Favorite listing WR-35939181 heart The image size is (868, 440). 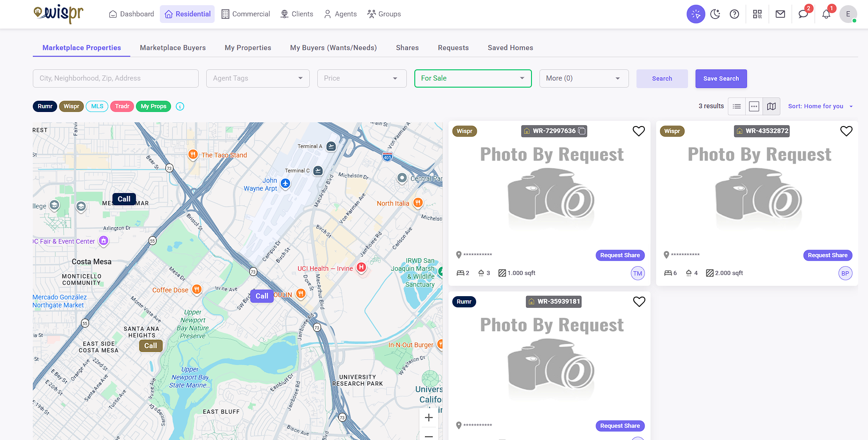pos(639,302)
